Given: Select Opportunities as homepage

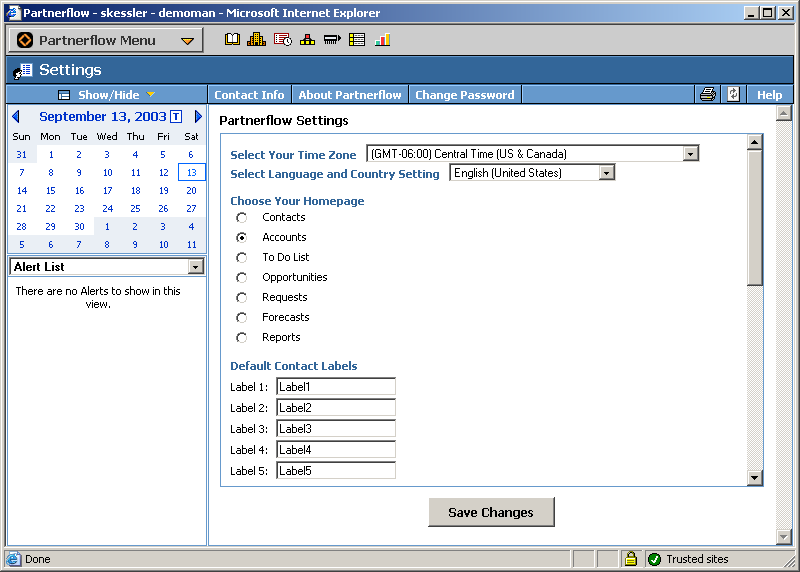Looking at the screenshot, I should (x=241, y=278).
